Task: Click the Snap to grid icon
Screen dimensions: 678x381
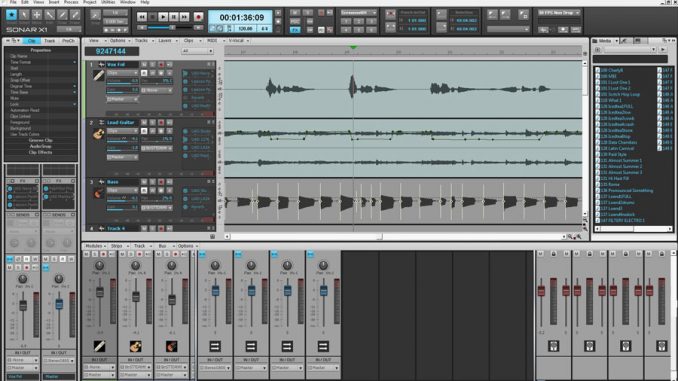Action: pyautogui.click(x=96, y=16)
